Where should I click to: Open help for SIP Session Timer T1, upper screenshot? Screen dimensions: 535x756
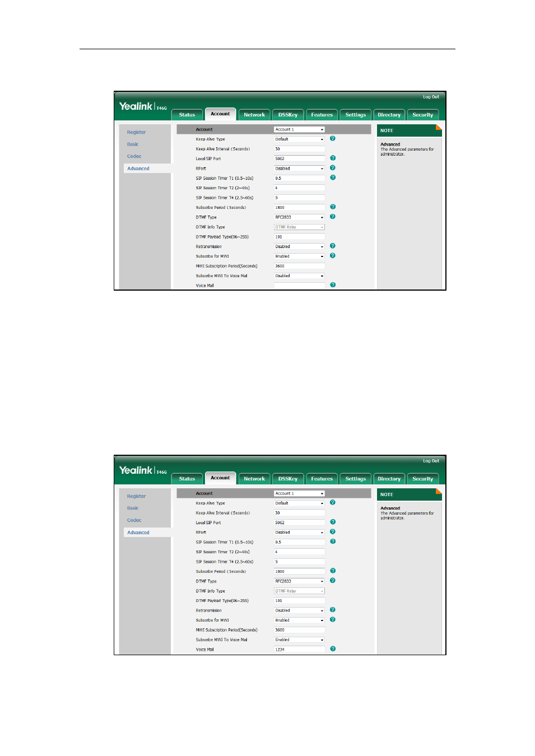tap(333, 178)
